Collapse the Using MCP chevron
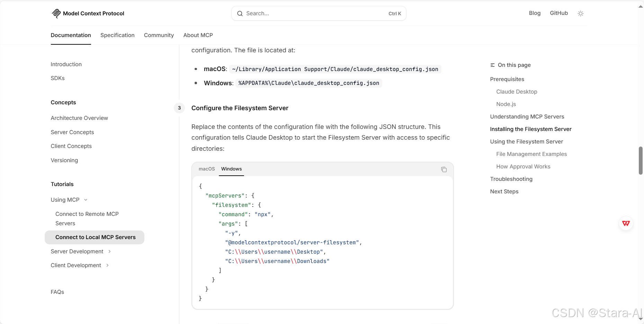Screen dimensions: 644x324 86,200
